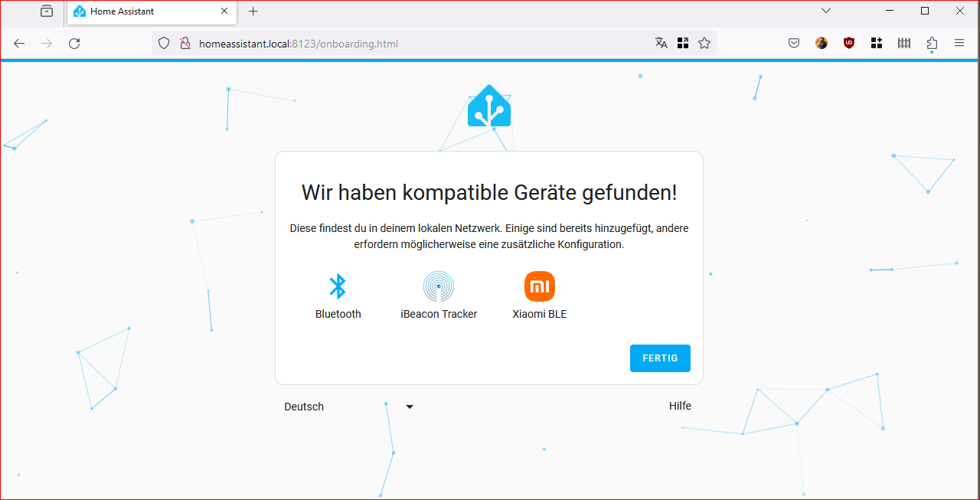Close the Home Assistant tab
The width and height of the screenshot is (980, 500).
click(224, 11)
